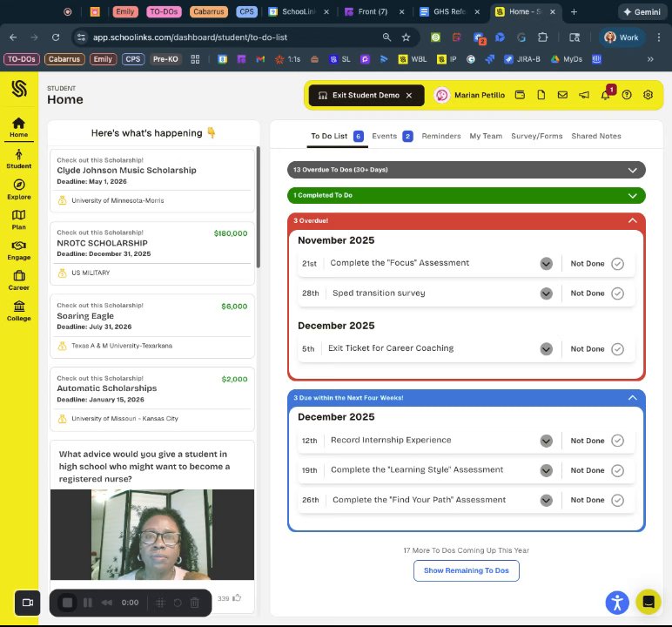Viewport: 672px width, 627px height.
Task: Open the Cabarrus bookmark in bookmarks bar
Action: click(x=64, y=59)
